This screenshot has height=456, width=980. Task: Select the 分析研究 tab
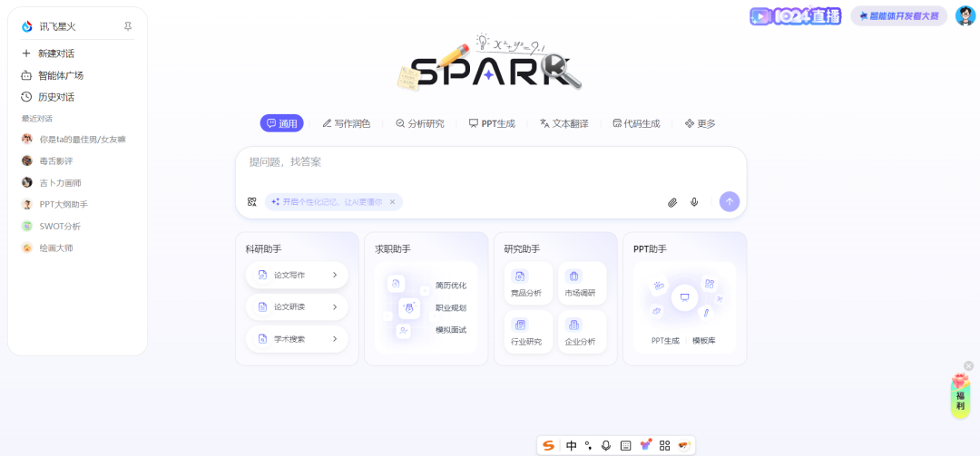420,123
